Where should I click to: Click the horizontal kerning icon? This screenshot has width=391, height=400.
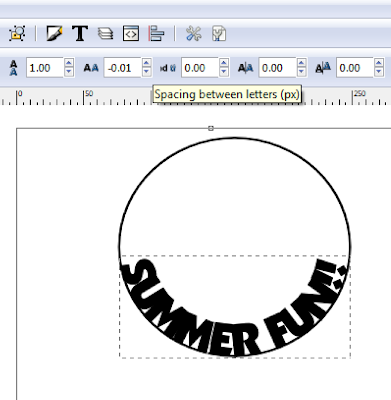(245, 68)
